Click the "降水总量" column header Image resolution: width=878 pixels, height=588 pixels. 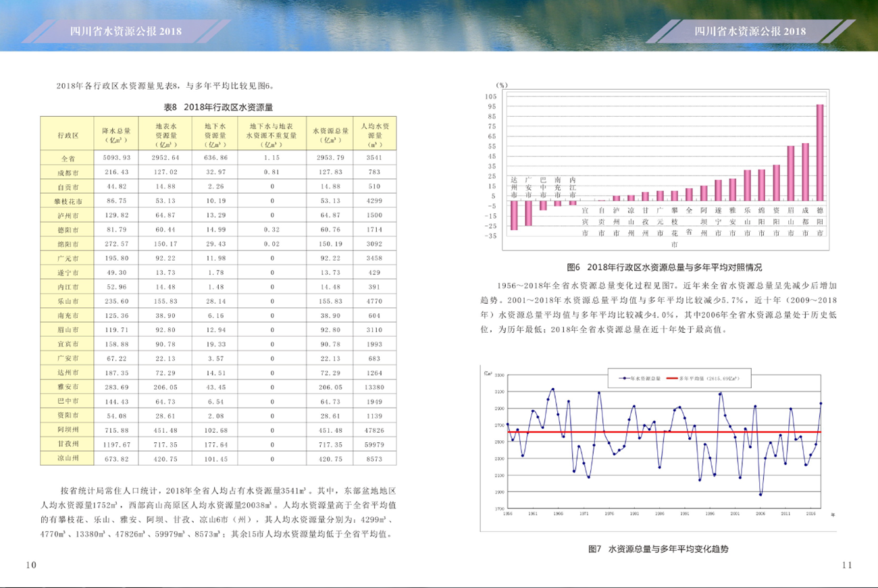(116, 134)
